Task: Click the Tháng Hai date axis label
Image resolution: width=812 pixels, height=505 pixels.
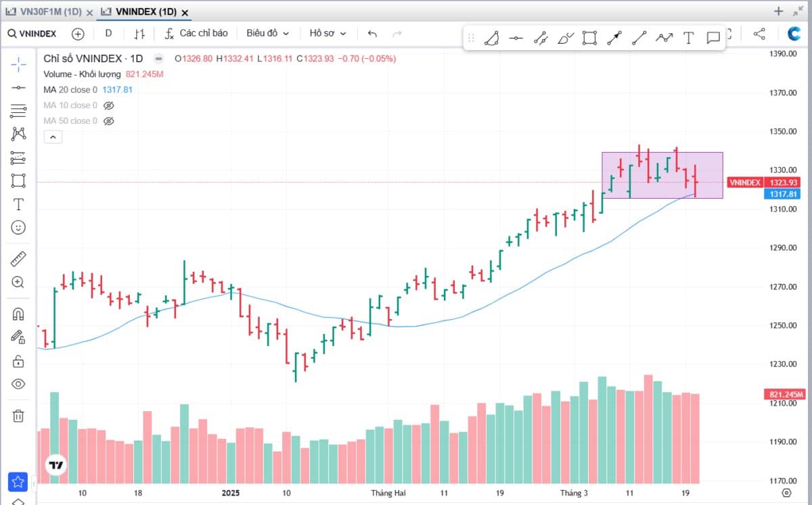Action: click(387, 494)
